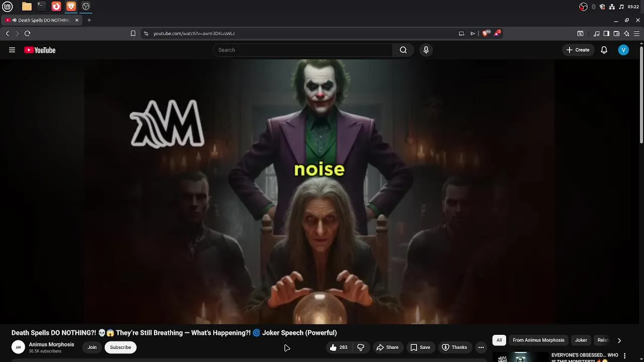Screen dimensions: 644x362
Task: Click the page vertical scrollbar
Action: tap(641, 95)
